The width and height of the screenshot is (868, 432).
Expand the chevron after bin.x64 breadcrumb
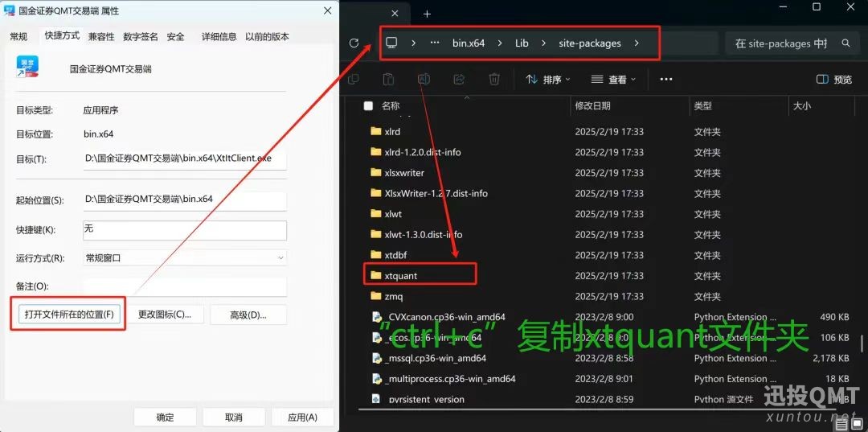point(500,43)
